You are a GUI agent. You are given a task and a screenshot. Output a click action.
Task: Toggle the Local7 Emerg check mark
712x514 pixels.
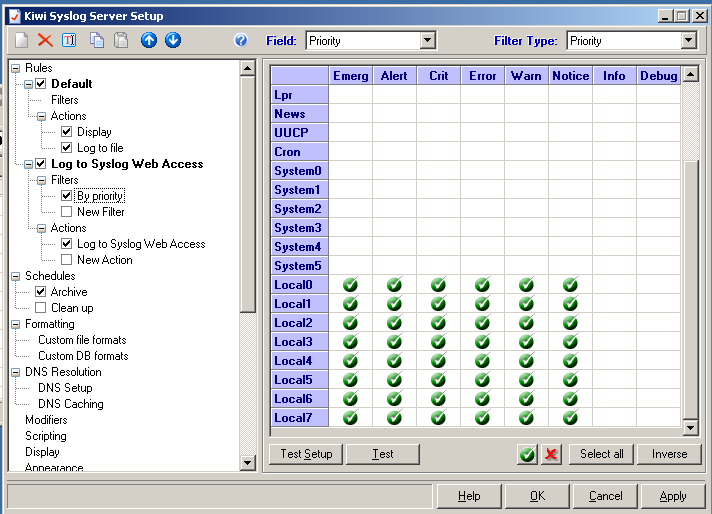point(350,418)
